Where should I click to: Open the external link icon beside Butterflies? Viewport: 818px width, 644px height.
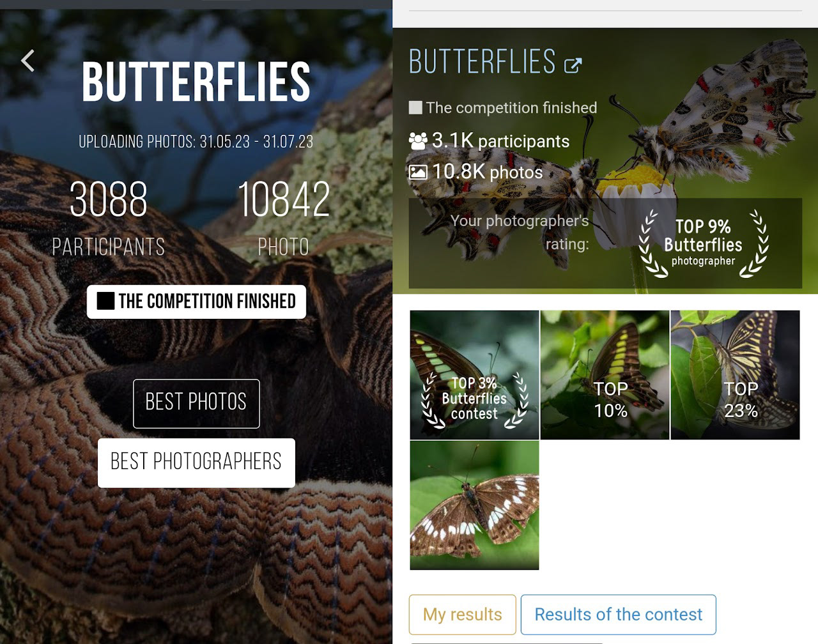(573, 65)
